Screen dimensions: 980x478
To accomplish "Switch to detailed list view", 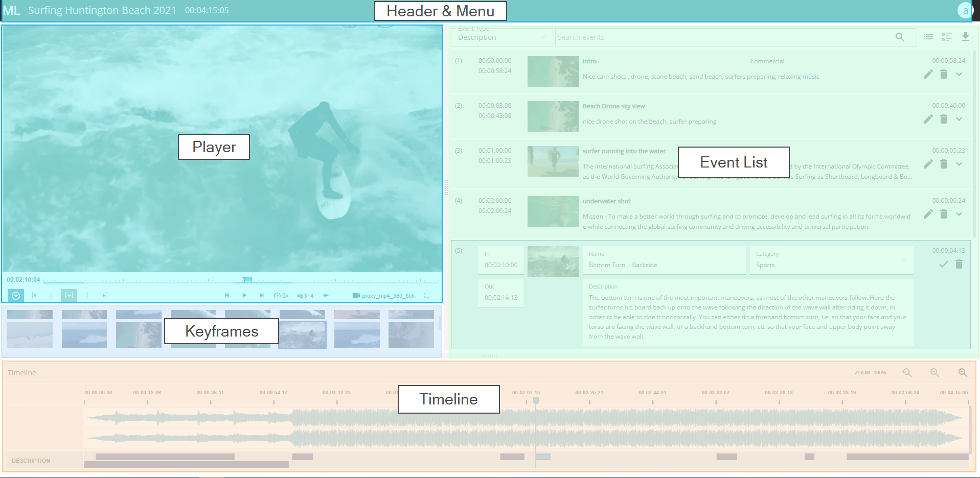I will click(x=946, y=37).
